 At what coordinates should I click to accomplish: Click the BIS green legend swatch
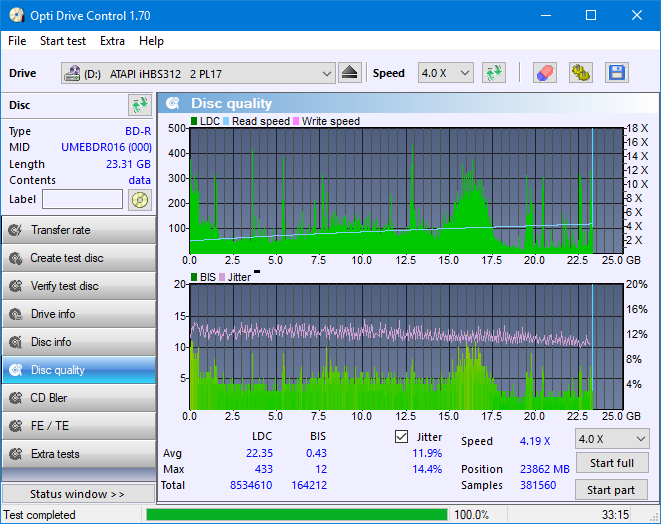[x=194, y=277]
